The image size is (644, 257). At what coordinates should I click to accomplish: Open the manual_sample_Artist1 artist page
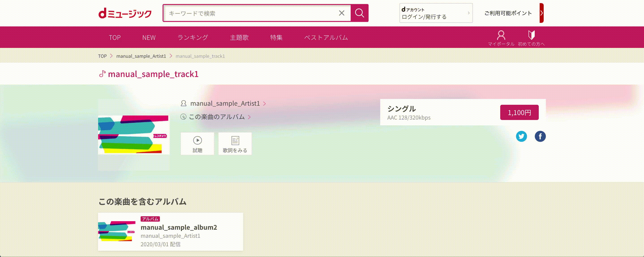[x=225, y=103]
